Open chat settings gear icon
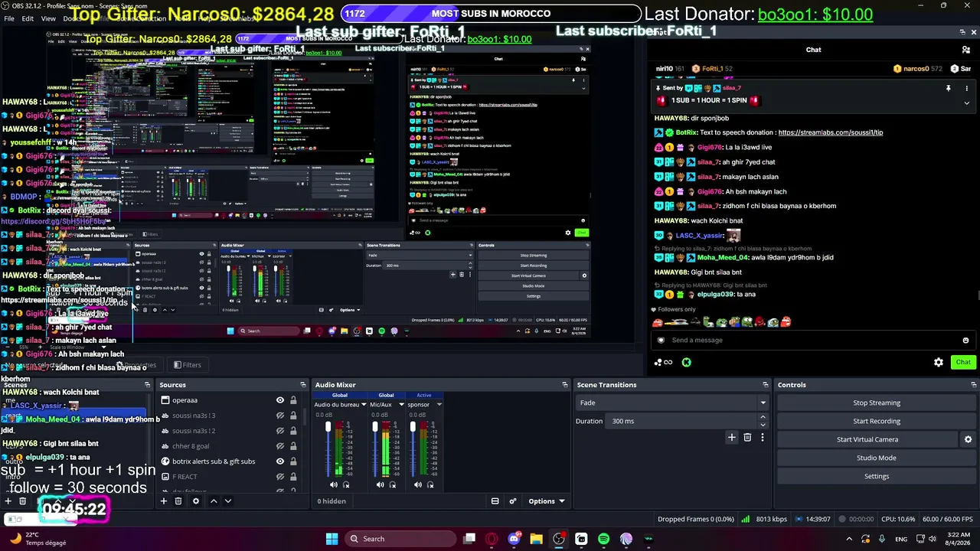 pyautogui.click(x=939, y=362)
